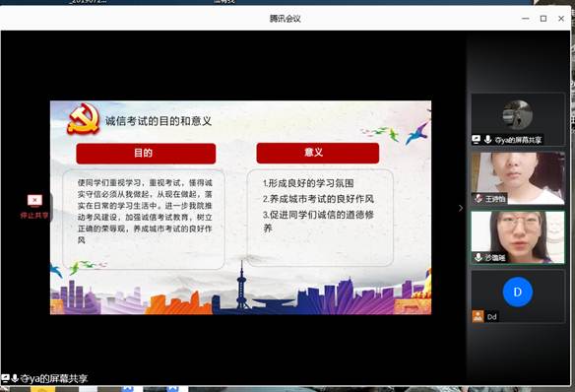The width and height of the screenshot is (575, 392).
Task: Click the blue D avatar circle
Action: 518,292
